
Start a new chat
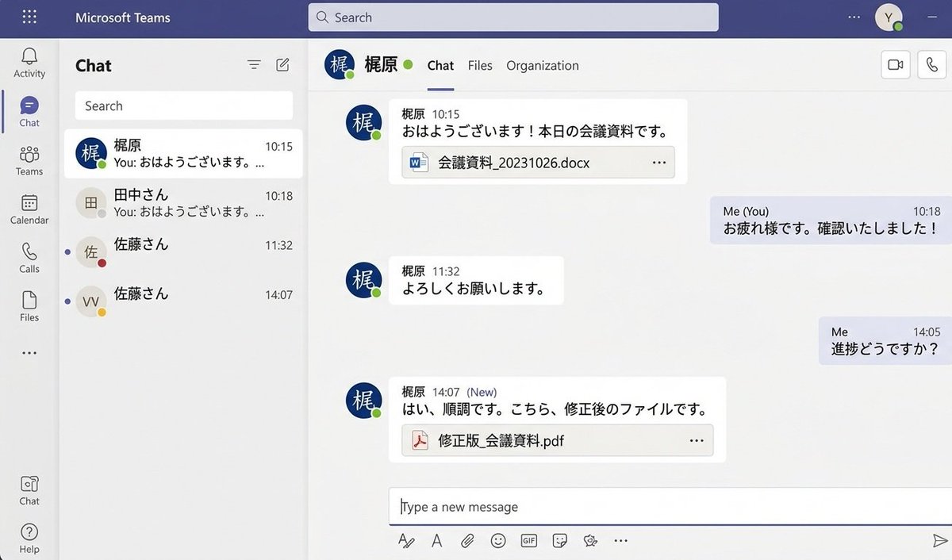click(282, 65)
